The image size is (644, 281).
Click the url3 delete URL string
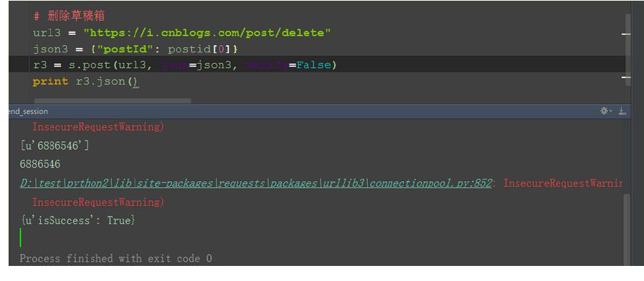click(x=207, y=33)
